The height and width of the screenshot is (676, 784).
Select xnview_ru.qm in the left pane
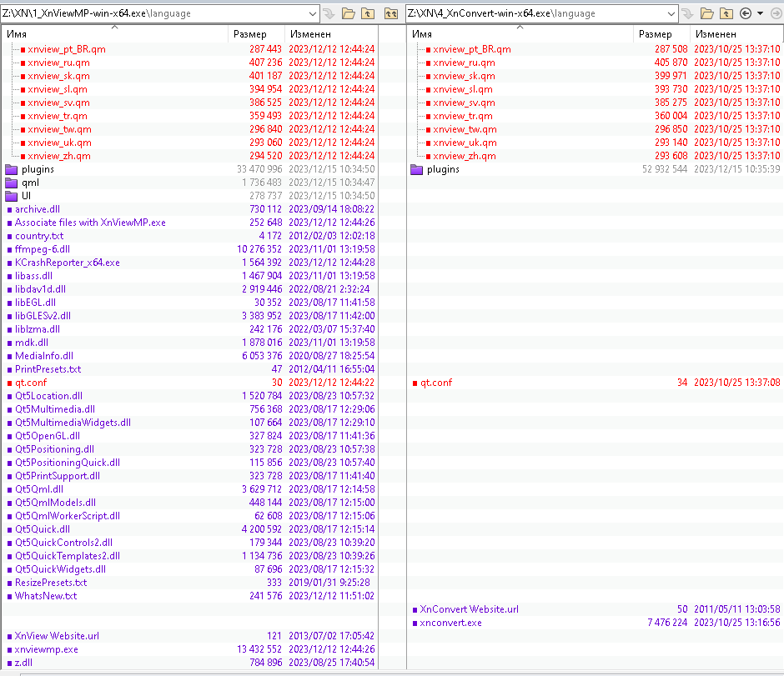59,63
